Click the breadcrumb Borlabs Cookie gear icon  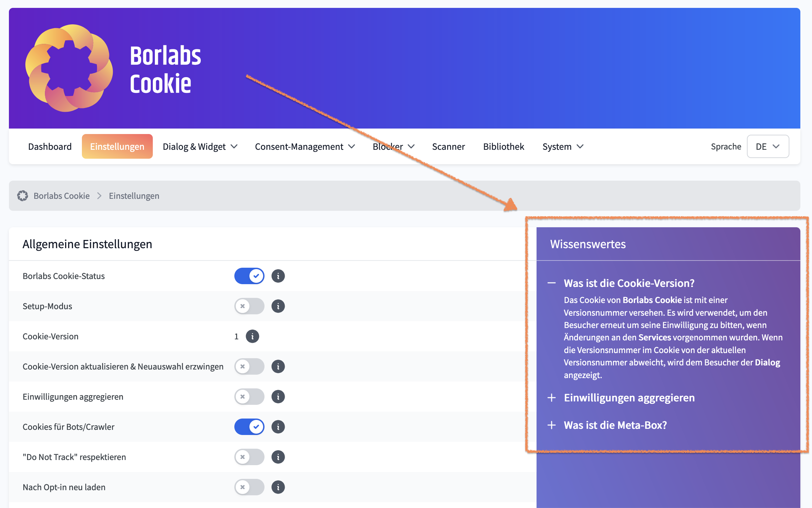(23, 196)
